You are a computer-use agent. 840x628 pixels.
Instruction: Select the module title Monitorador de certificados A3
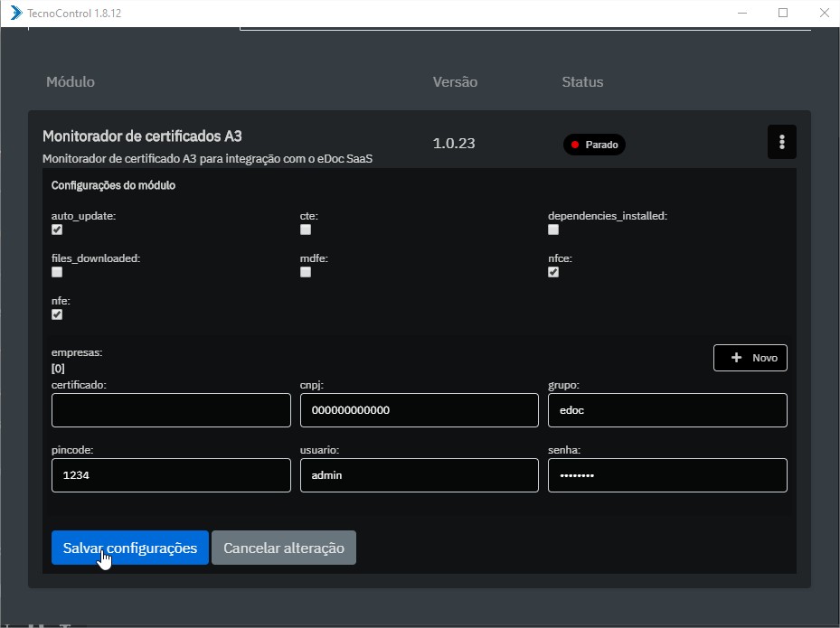(142, 136)
